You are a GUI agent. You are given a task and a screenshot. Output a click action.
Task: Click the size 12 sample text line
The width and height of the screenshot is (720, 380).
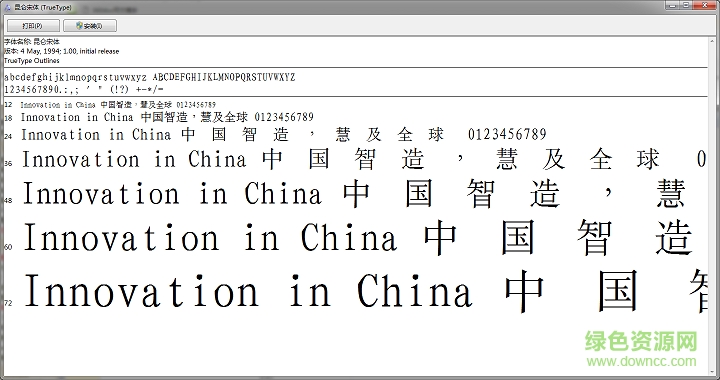(118, 105)
